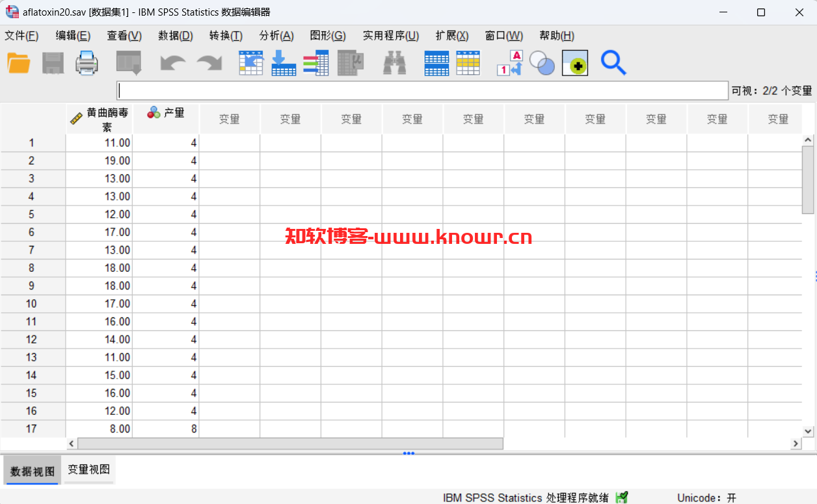Open the 帮助(H) menu
This screenshot has width=817, height=504.
(557, 36)
